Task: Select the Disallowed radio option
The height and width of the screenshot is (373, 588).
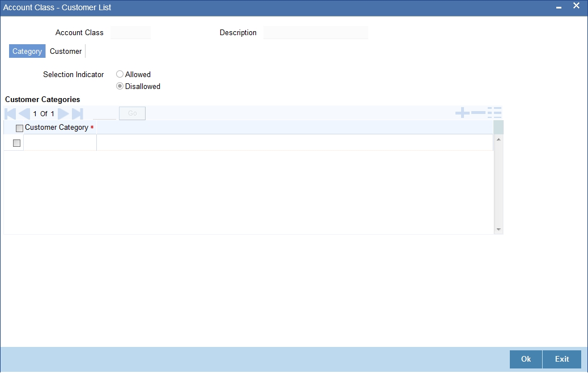Action: click(120, 86)
